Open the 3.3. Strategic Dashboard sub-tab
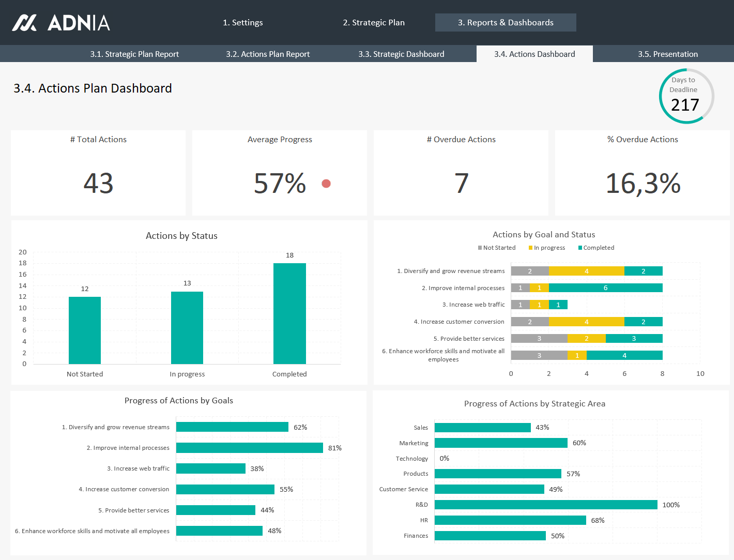 [x=401, y=54]
